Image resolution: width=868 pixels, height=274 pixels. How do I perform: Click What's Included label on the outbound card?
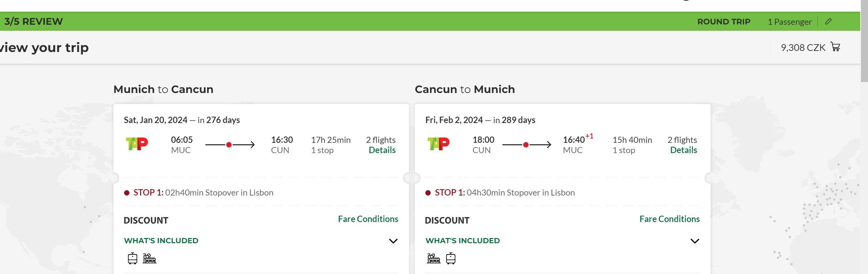point(161,241)
